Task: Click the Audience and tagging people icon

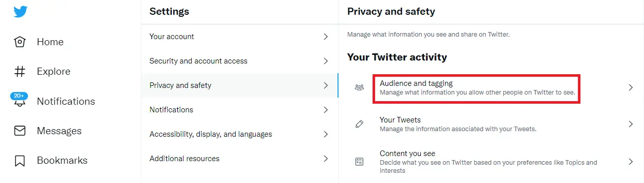Action: [x=359, y=87]
